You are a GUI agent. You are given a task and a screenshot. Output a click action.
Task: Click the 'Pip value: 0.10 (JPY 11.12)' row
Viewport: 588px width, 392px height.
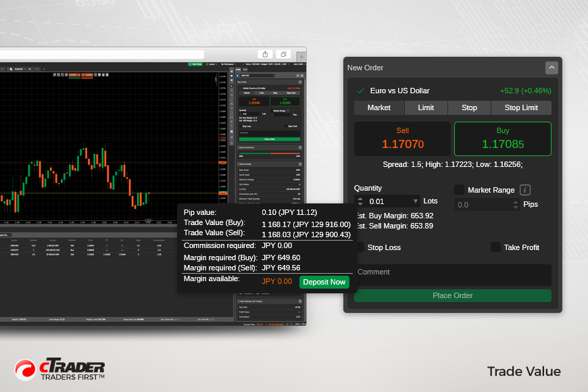click(x=250, y=212)
